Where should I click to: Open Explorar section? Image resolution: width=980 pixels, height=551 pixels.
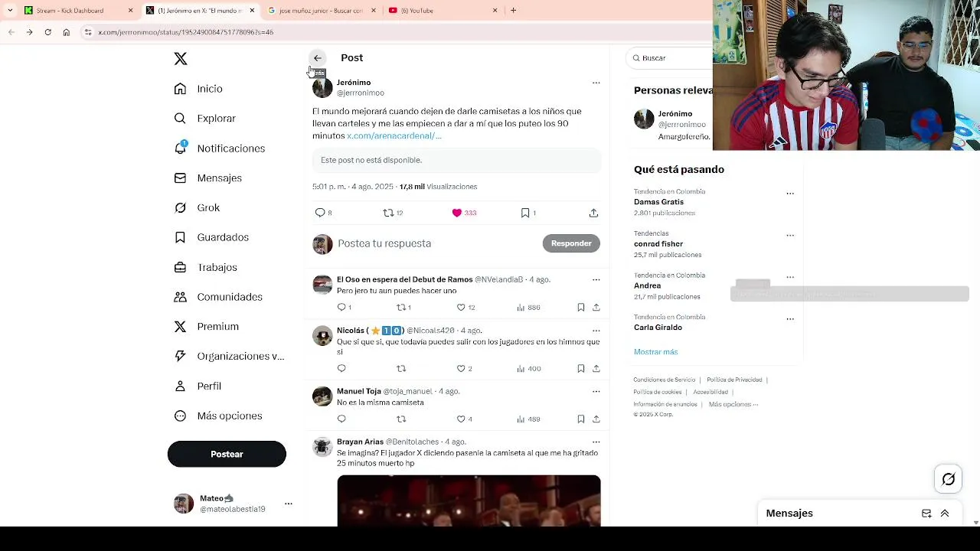(x=204, y=119)
